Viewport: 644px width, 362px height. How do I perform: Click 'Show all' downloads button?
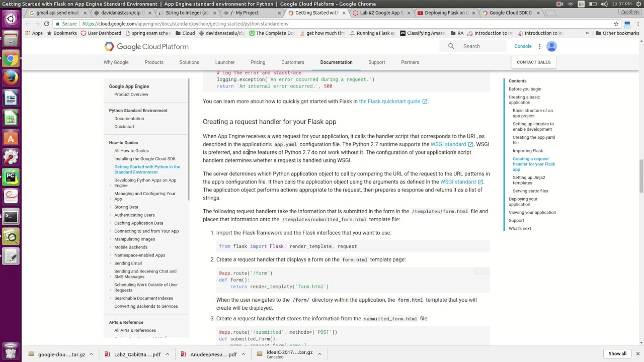pos(618,354)
